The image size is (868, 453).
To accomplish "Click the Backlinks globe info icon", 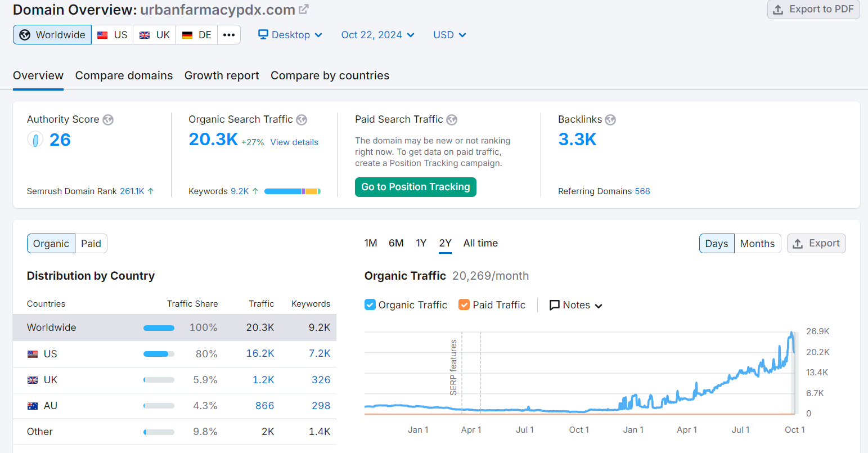I will tap(610, 120).
